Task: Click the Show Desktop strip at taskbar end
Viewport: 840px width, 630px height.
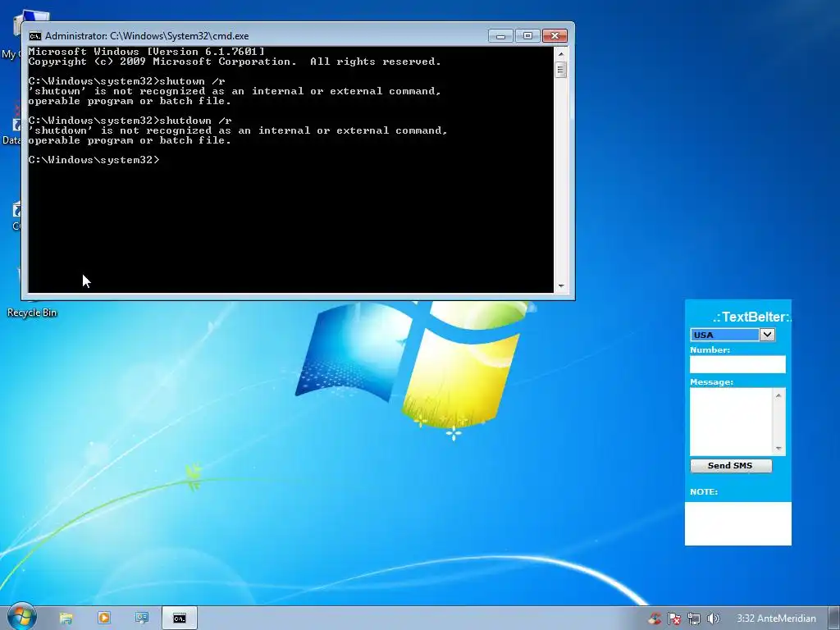Action: coord(834,619)
